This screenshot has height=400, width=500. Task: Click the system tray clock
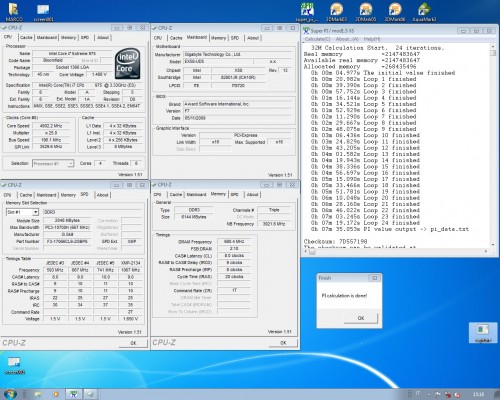click(x=479, y=394)
